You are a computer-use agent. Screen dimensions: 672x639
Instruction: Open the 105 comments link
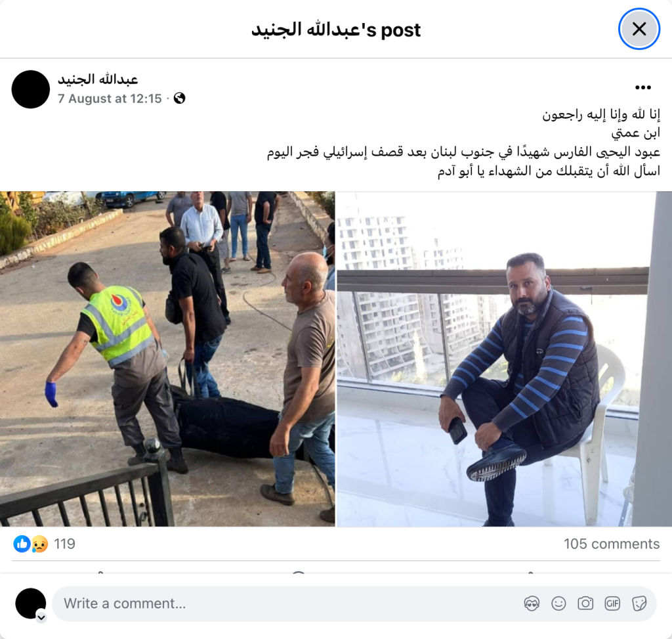612,544
